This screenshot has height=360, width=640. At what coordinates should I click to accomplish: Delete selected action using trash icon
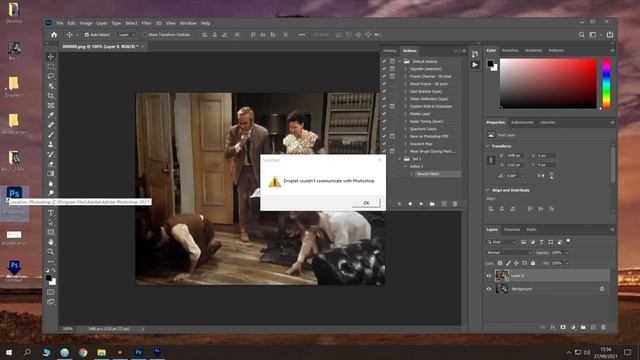pyautogui.click(x=455, y=204)
